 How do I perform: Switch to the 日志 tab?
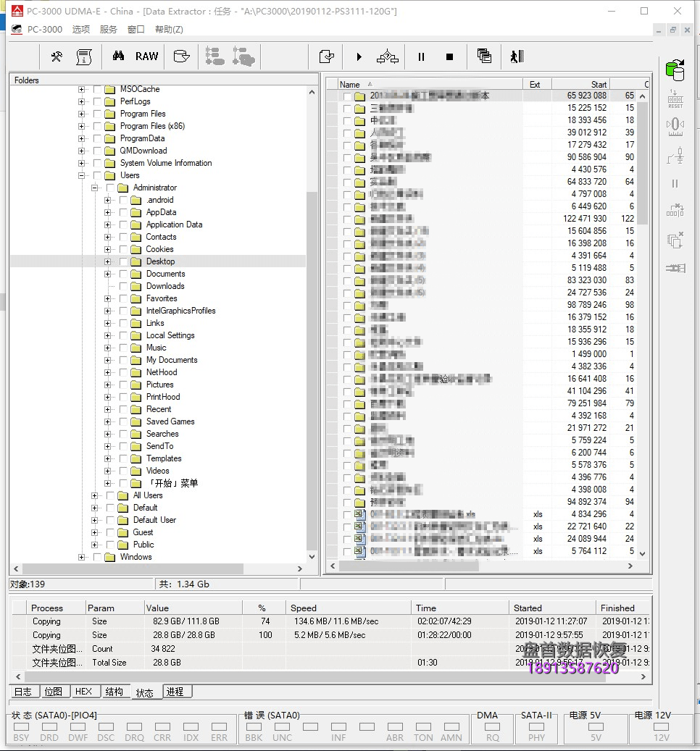[23, 692]
